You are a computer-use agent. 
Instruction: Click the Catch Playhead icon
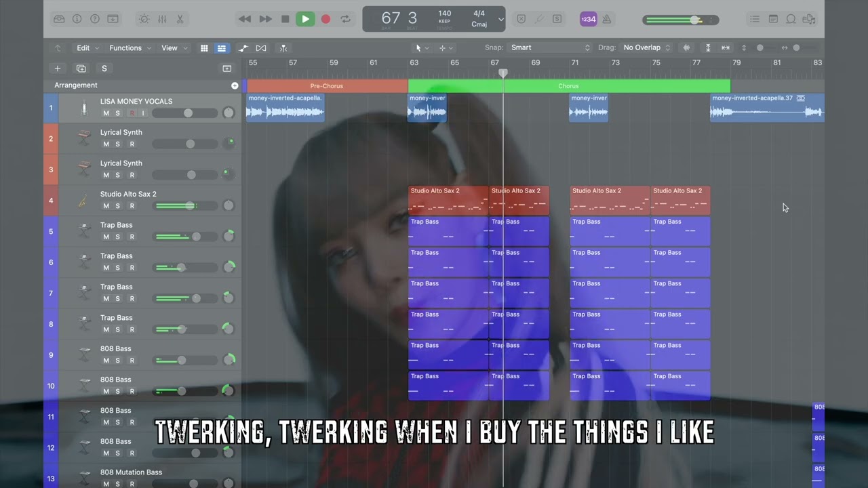pyautogui.click(x=283, y=48)
